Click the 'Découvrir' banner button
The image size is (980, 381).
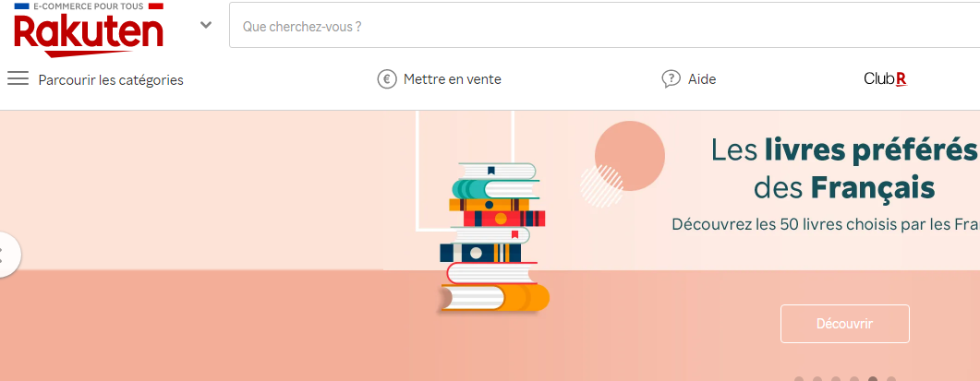[844, 324]
